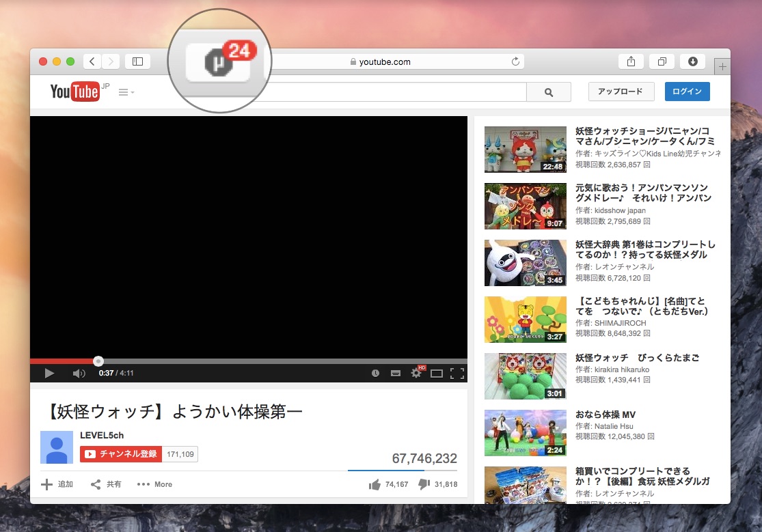Play the video with the play button

pos(49,373)
